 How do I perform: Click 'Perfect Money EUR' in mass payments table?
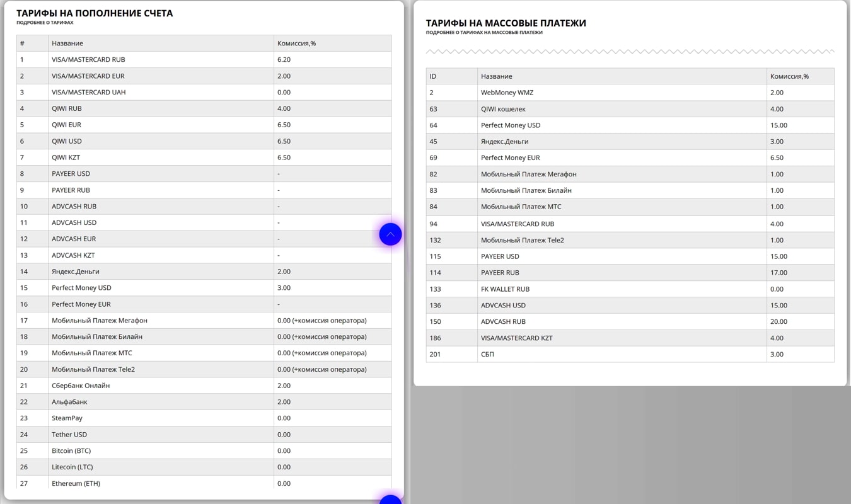[510, 158]
